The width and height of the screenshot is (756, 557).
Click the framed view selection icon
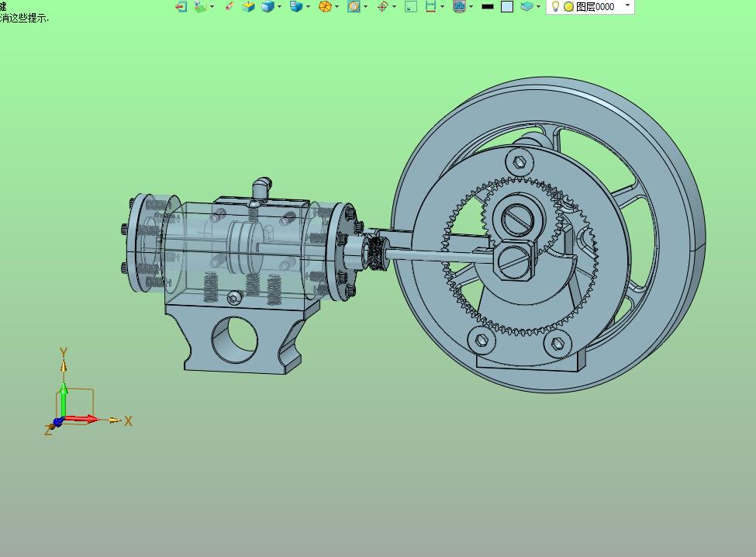point(354,6)
